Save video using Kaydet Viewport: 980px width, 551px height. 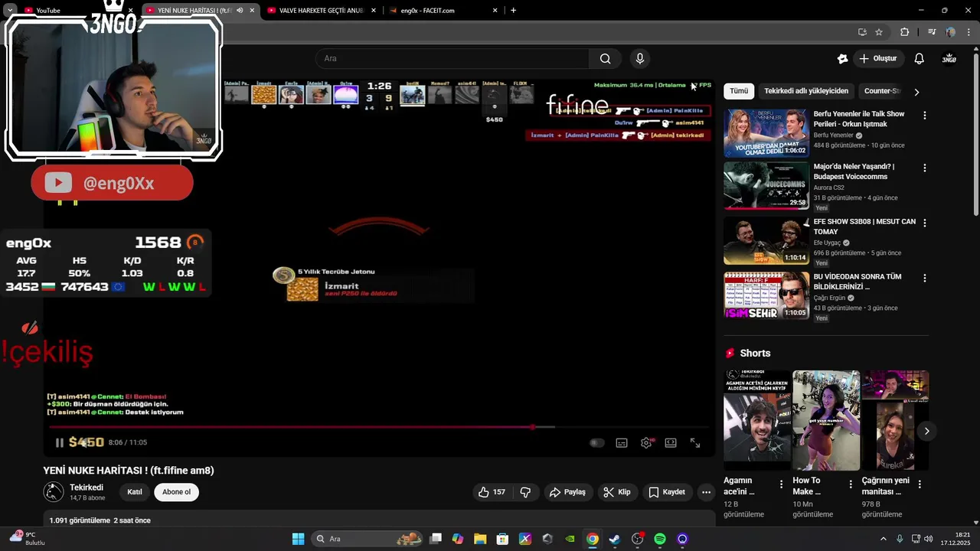667,492
